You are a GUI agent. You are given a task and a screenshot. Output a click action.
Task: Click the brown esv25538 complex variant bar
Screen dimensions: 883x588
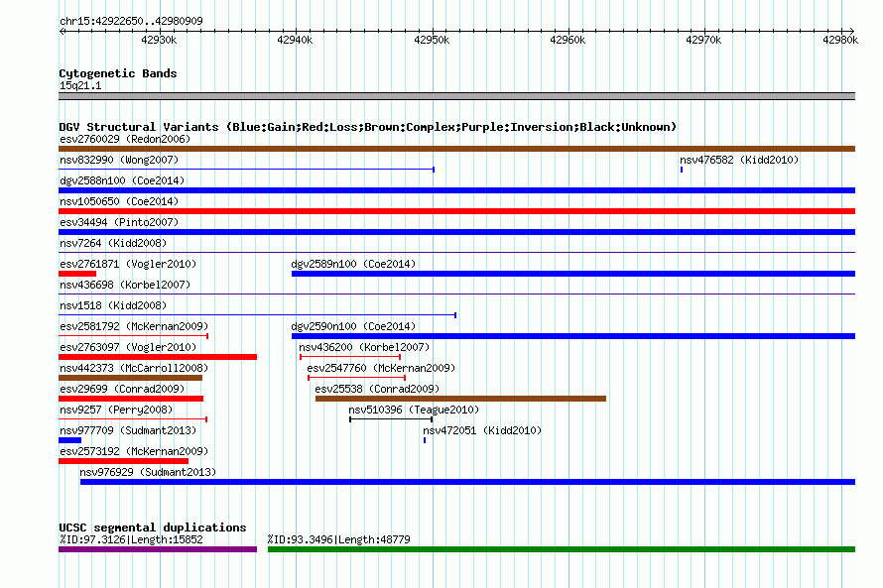pos(460,399)
